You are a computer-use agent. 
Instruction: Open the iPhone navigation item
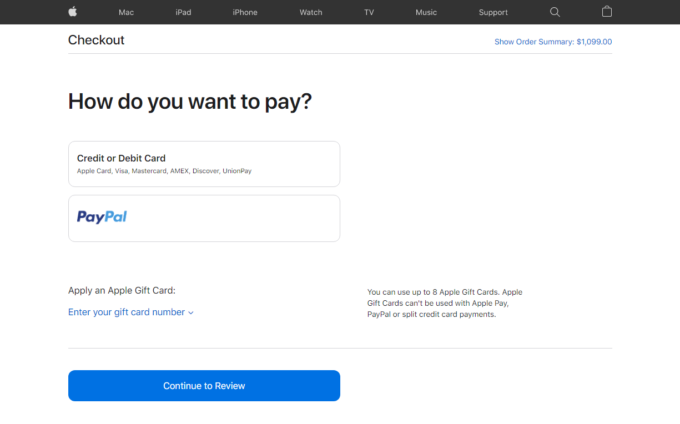tap(245, 13)
